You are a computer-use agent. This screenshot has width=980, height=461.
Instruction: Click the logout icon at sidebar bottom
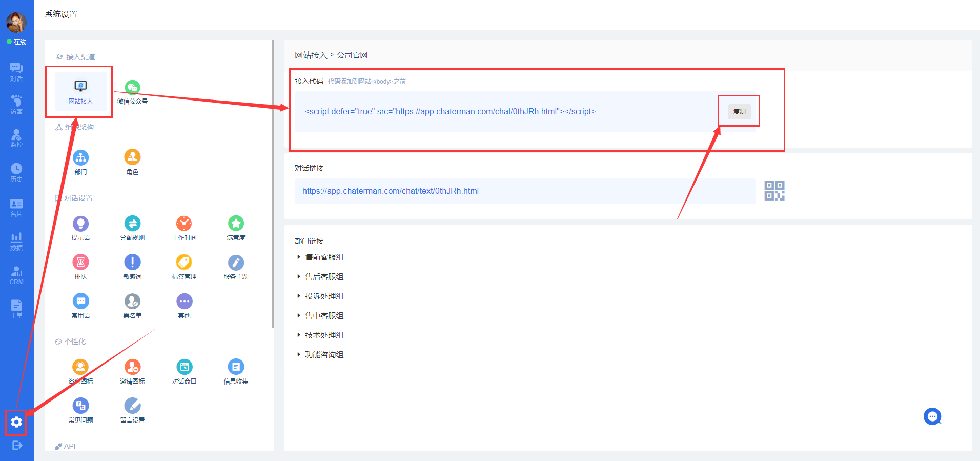click(x=17, y=445)
